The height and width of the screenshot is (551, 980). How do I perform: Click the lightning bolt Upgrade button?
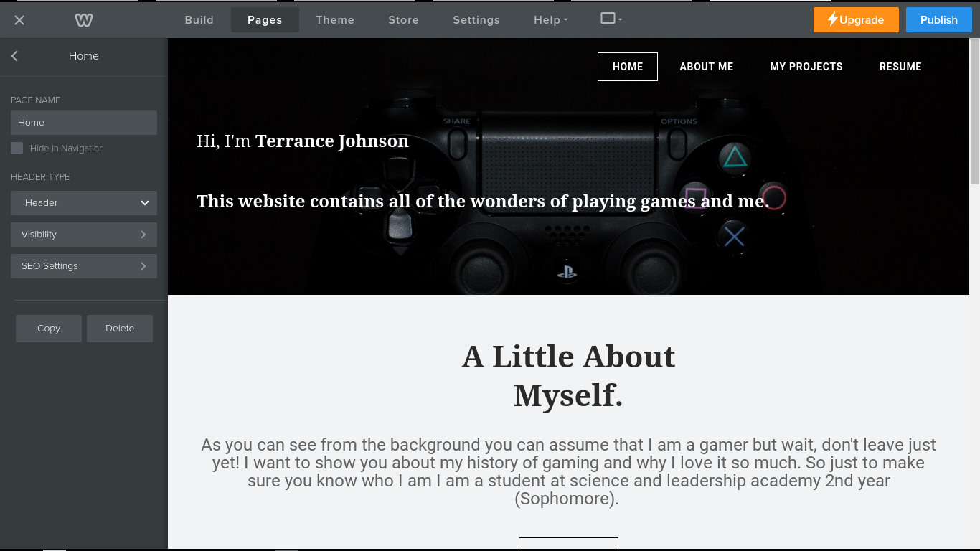tap(855, 20)
